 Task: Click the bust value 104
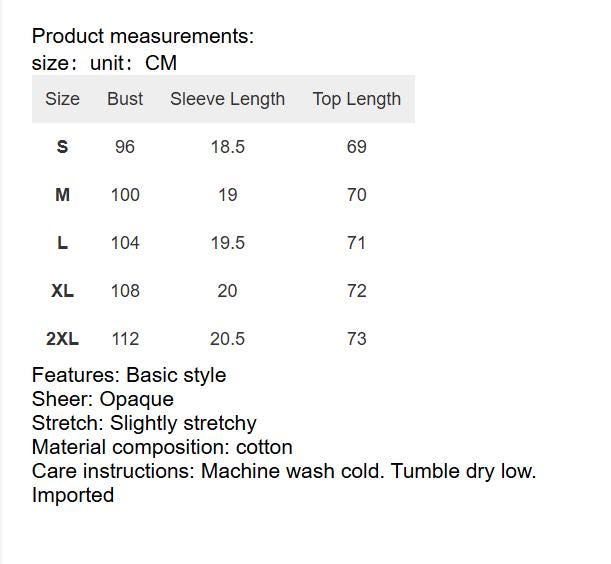coord(125,243)
